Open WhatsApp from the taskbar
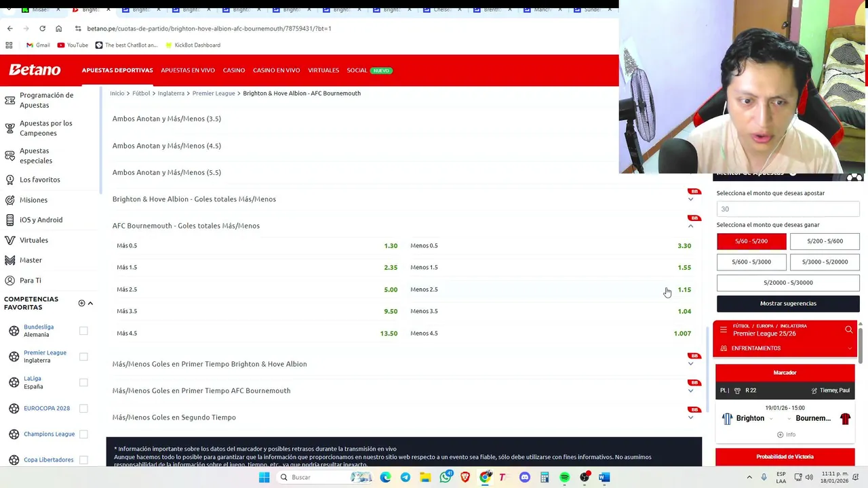The width and height of the screenshot is (868, 488). [446, 477]
